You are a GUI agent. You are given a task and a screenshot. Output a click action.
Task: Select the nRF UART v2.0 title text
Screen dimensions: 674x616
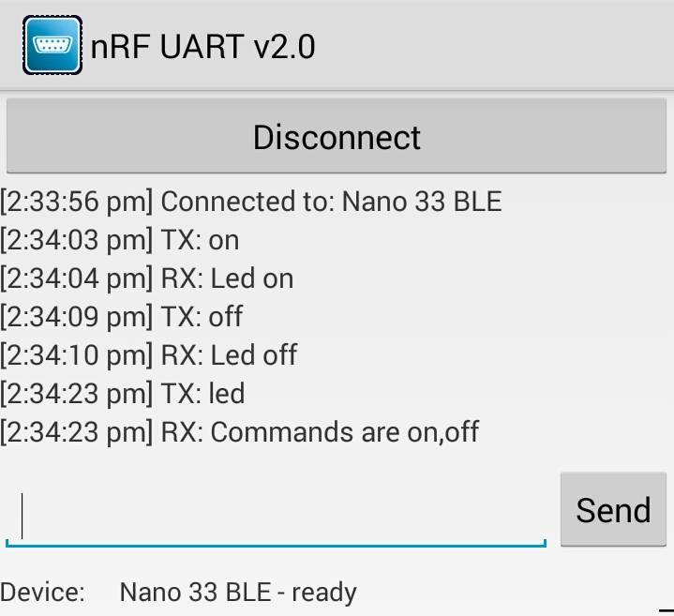coord(202,47)
